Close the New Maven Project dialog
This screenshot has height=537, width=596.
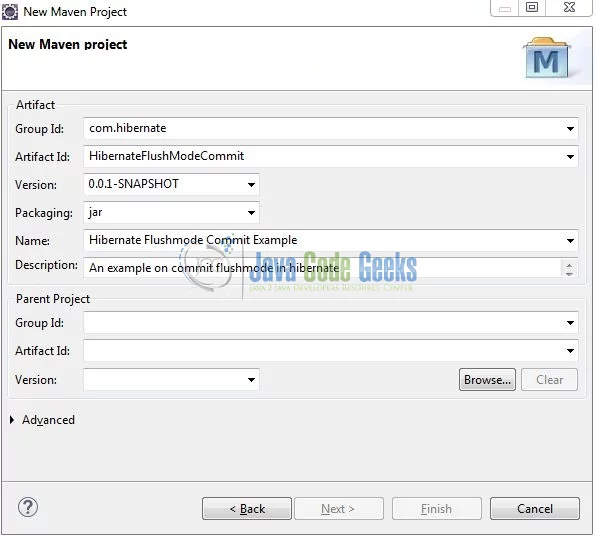tap(569, 7)
